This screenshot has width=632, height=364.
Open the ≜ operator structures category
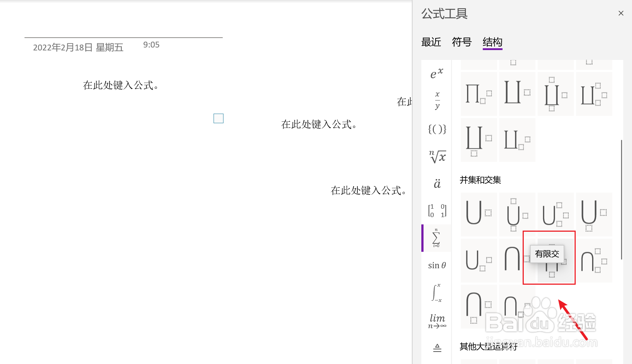coord(437,348)
